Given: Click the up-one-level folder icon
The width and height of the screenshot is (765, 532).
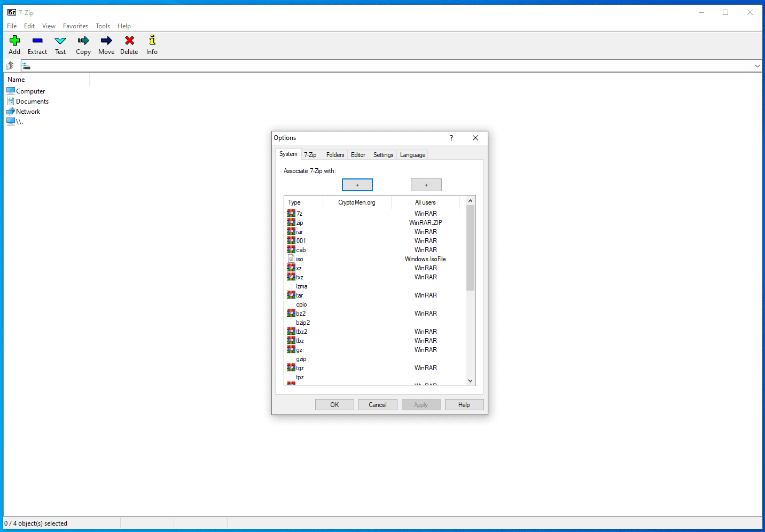Looking at the screenshot, I should point(10,66).
